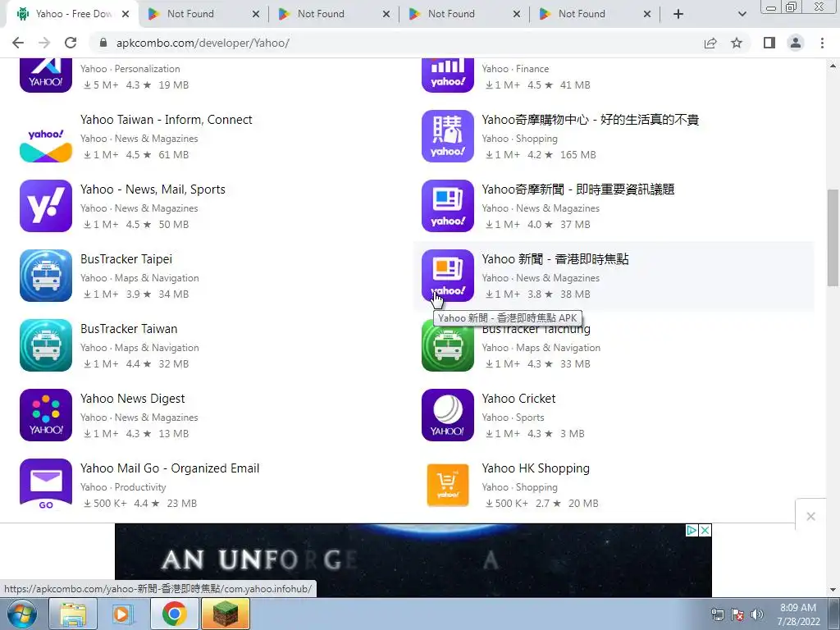Open the Yahoo奇摩新聞 news icon
The width and height of the screenshot is (840, 630).
point(448,206)
